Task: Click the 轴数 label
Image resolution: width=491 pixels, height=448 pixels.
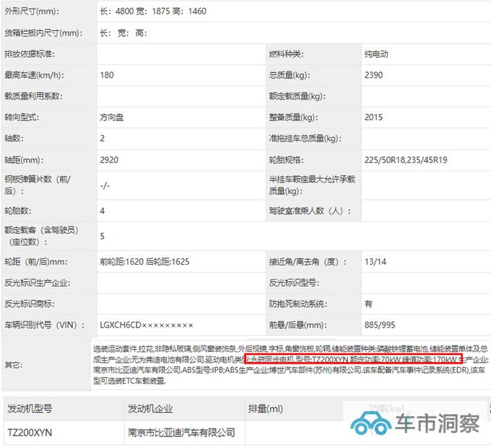Action: (14, 139)
